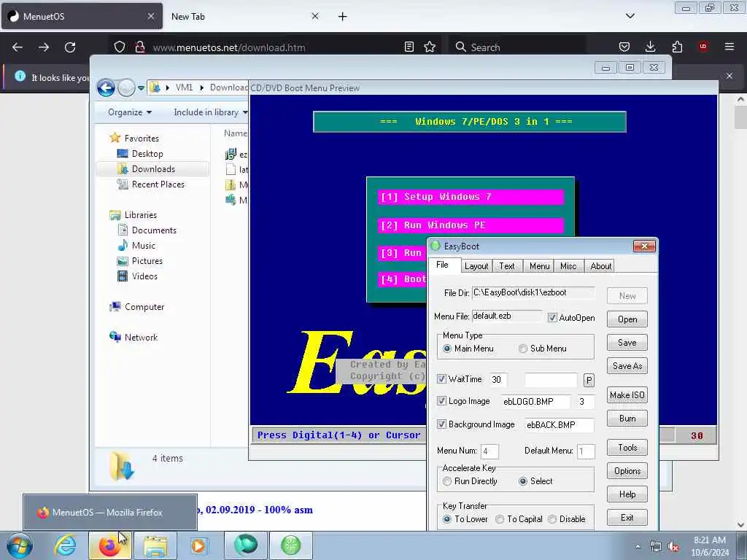Open EasyBoot Options button
This screenshot has width=747, height=560.
click(627, 470)
